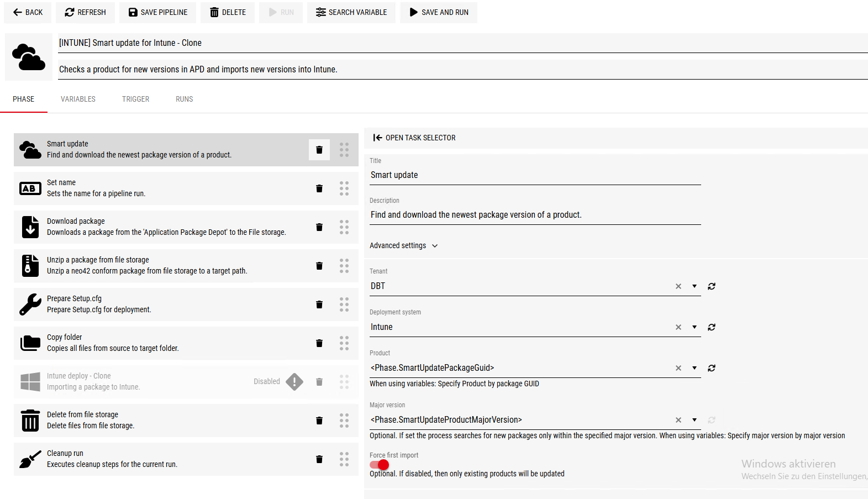Click the Open Task Selector button
The height and width of the screenshot is (499, 868).
pyautogui.click(x=414, y=138)
